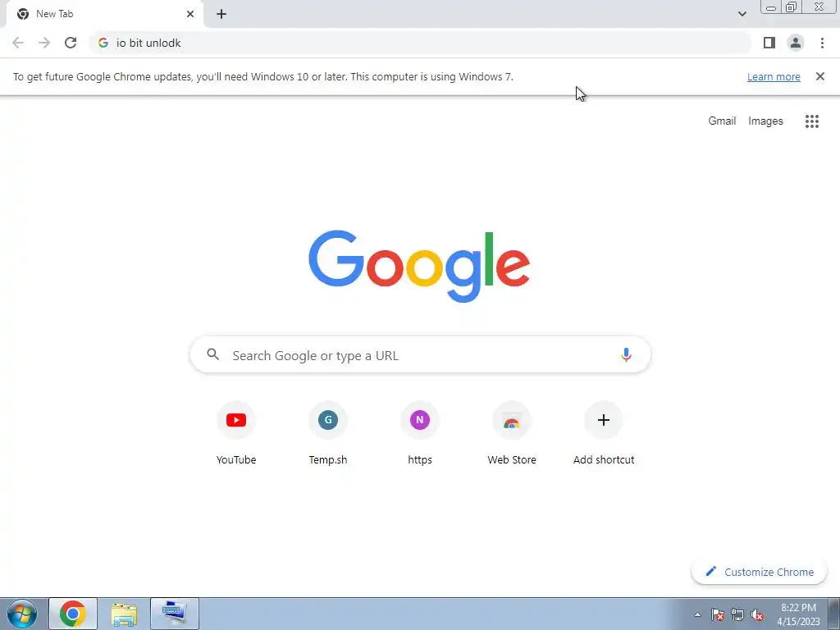Click the magnifier icon in search box
Viewport: 840px width, 630px height.
212,354
